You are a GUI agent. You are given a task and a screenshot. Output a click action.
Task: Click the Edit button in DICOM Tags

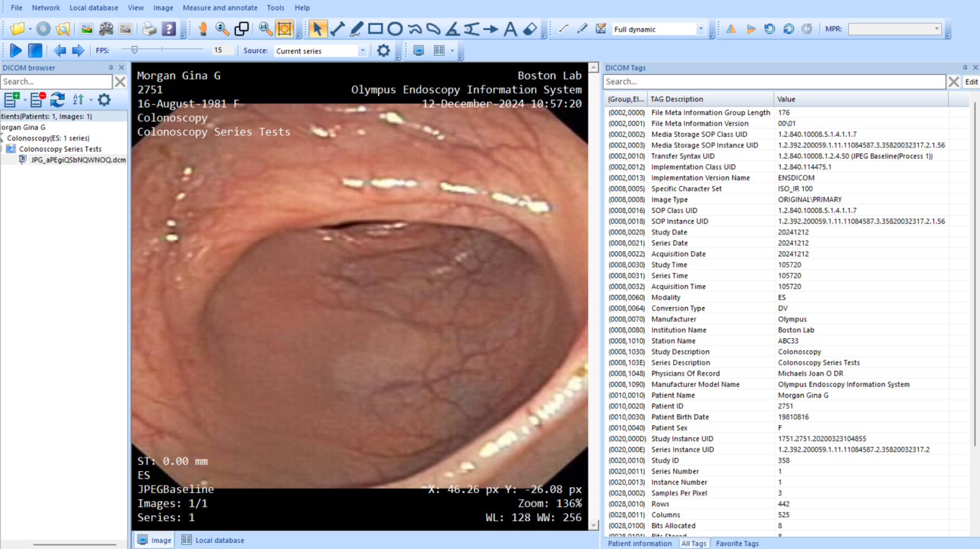(971, 81)
